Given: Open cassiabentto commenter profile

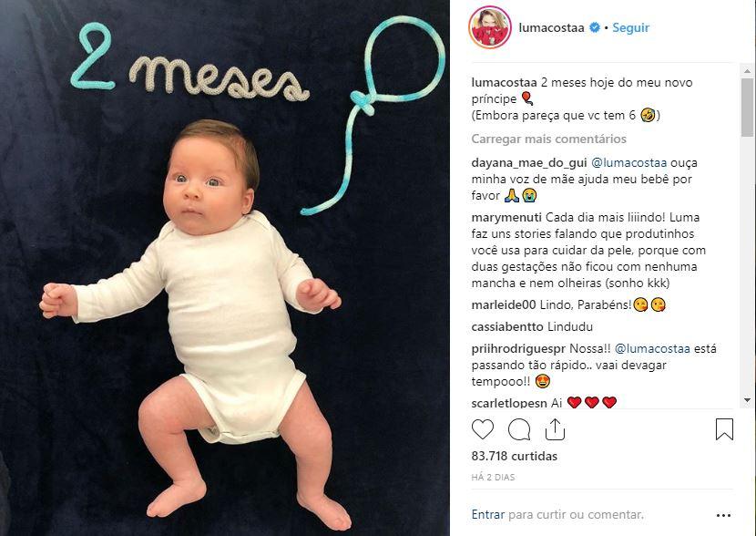Looking at the screenshot, I should click(x=507, y=326).
